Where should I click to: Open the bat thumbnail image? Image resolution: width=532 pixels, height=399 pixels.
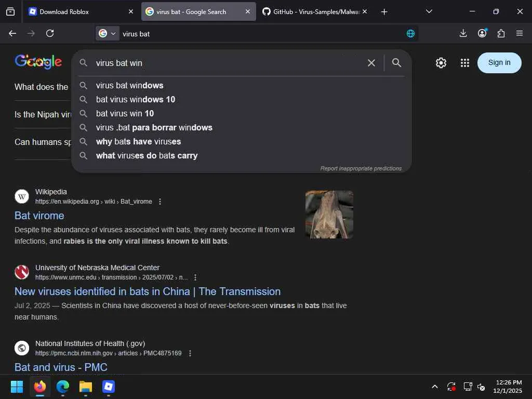pos(329,215)
